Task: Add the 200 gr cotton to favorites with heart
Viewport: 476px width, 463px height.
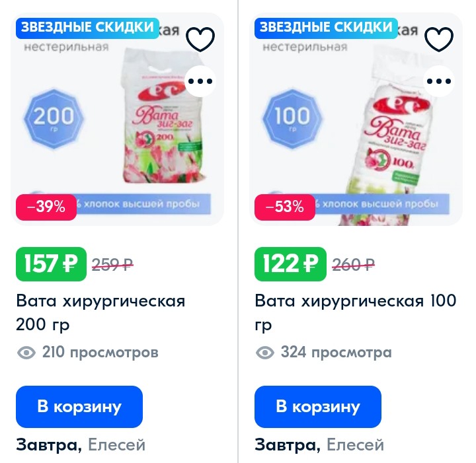Action: tap(200, 39)
